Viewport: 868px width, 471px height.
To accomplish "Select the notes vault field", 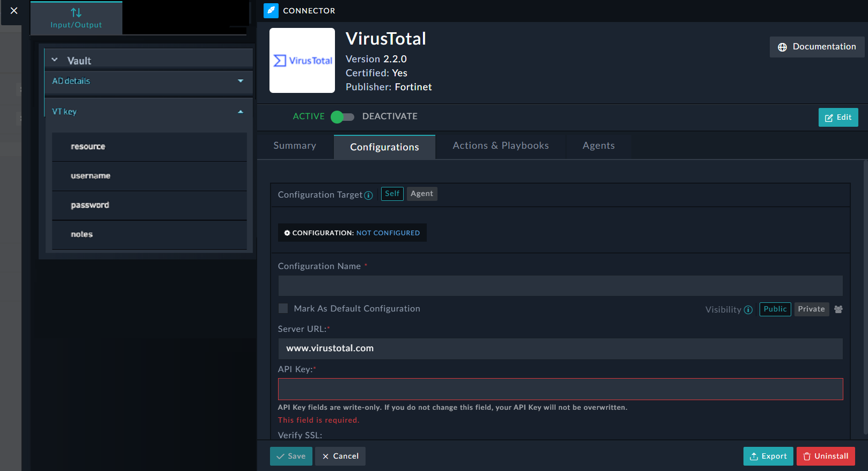I will [x=149, y=234].
